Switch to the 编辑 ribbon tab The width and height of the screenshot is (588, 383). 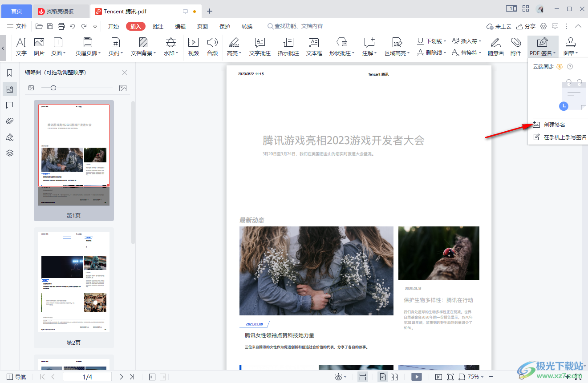coord(180,26)
